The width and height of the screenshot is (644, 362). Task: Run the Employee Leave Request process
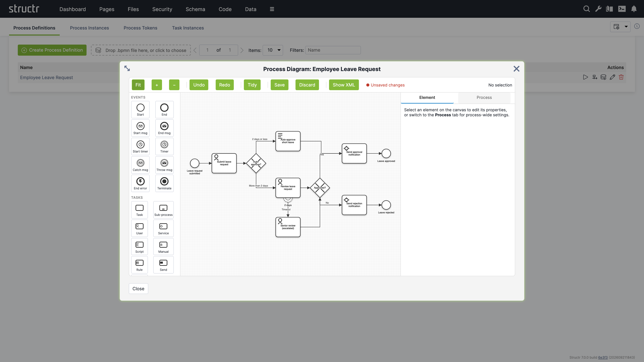pyautogui.click(x=585, y=77)
